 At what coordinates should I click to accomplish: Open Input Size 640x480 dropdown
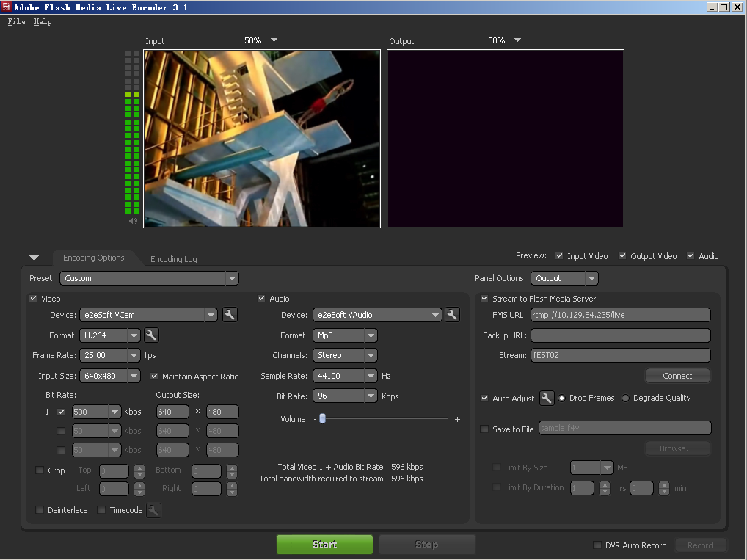110,376
